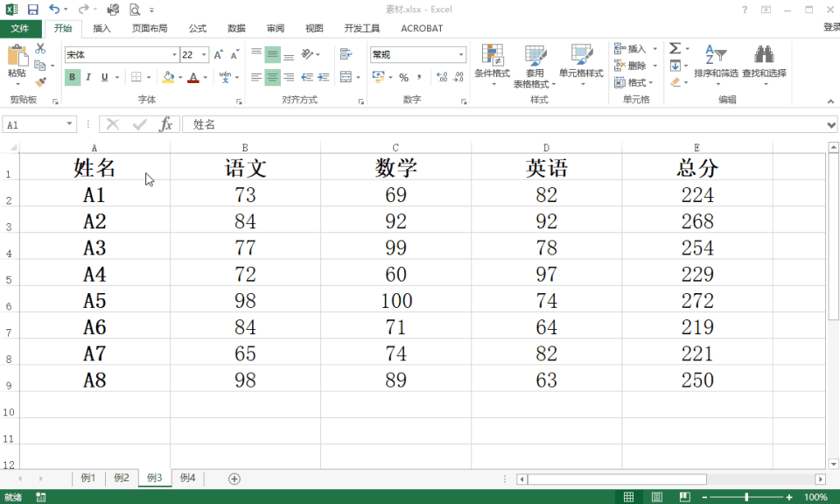Open the borders dropdown arrow
This screenshot has height=504, width=840.
[149, 77]
